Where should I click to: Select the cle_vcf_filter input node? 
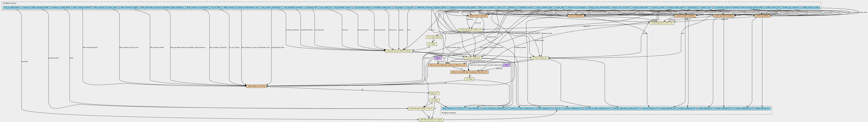pos(216,7)
